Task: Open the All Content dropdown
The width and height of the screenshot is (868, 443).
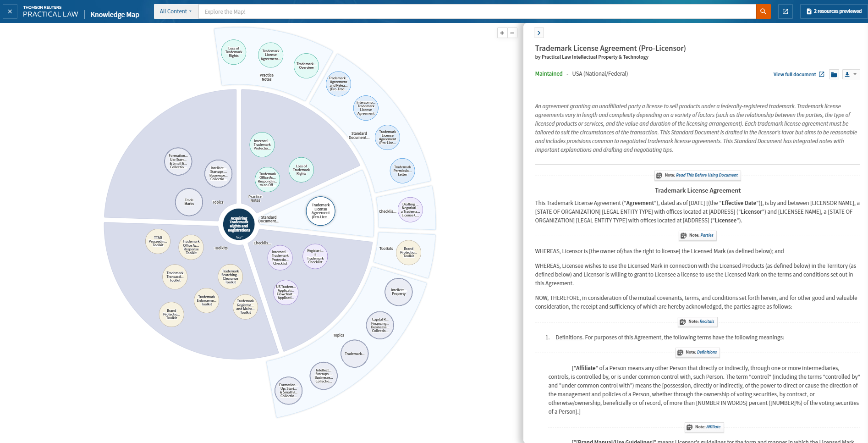Action: pos(176,11)
